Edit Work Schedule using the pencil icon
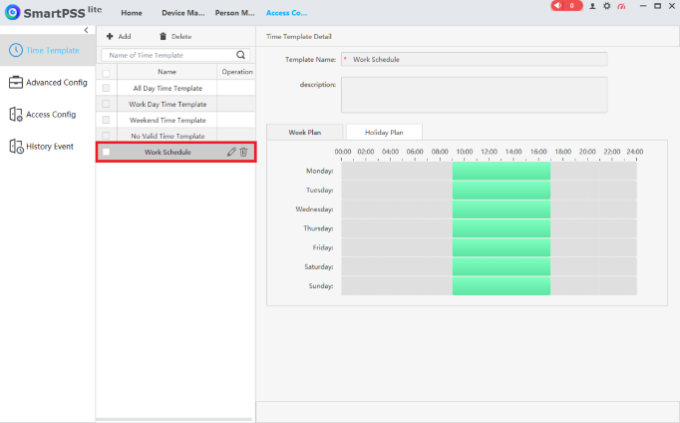The width and height of the screenshot is (680, 423). 232,152
